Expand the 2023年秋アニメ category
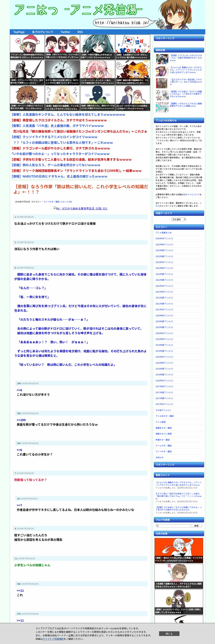 164,244
